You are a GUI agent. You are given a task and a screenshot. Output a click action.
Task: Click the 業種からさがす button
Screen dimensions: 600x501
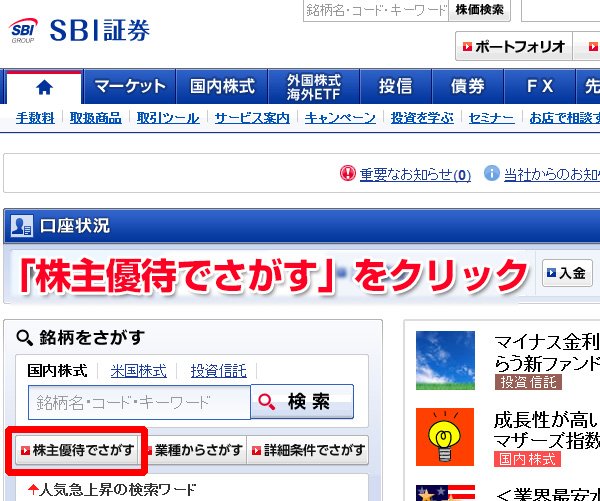[195, 450]
